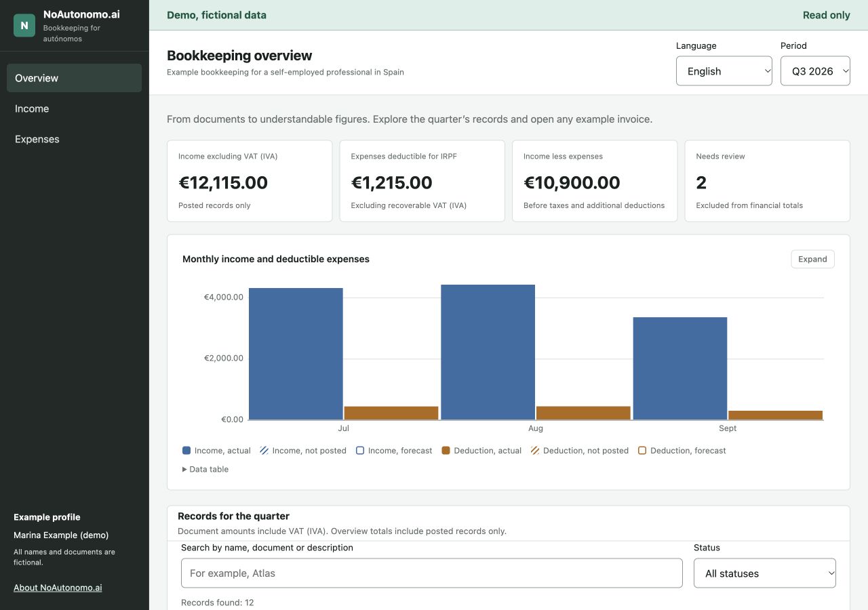Toggle Deduction, actual legend swatch
The width and height of the screenshot is (868, 610).
[446, 451]
